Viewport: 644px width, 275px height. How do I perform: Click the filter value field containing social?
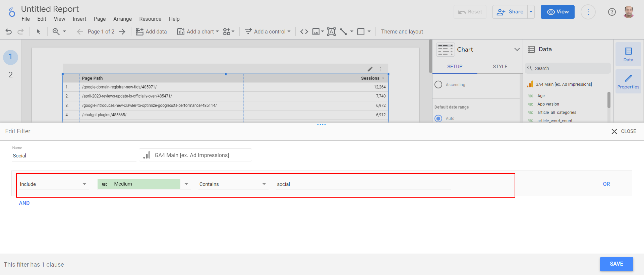pos(364,184)
